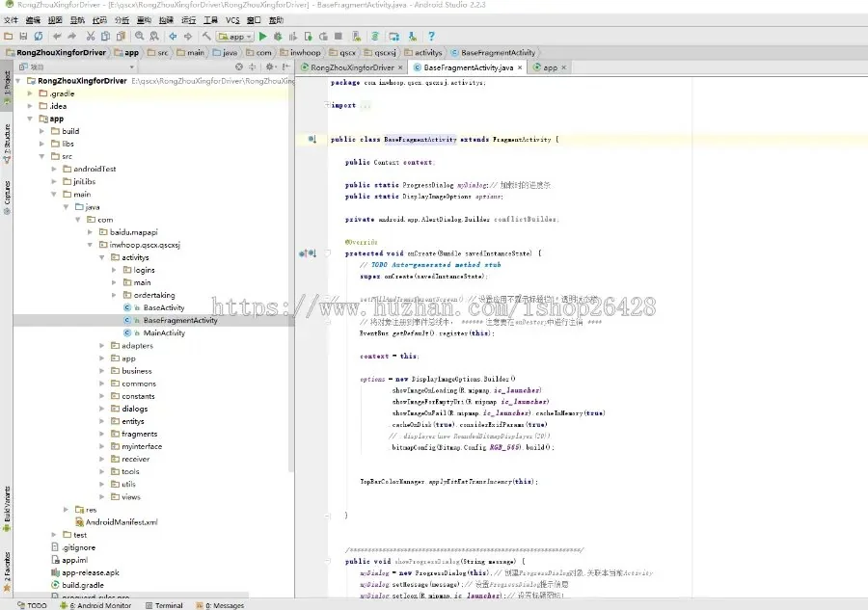Screen dimensions: 868x610
Task: Open the VCS menu
Action: 232,19
